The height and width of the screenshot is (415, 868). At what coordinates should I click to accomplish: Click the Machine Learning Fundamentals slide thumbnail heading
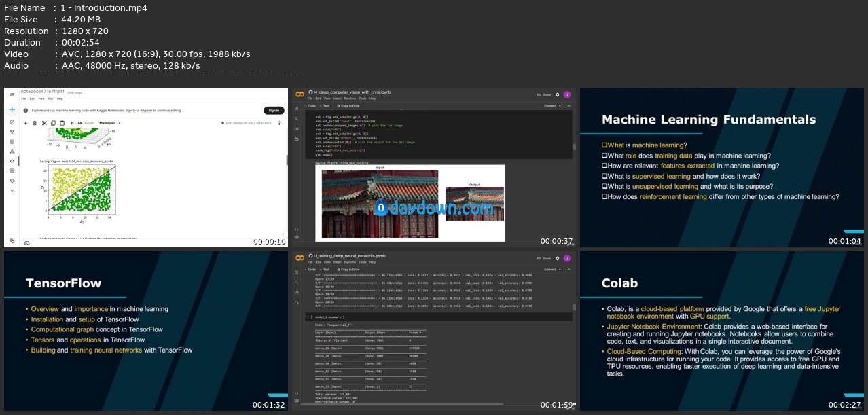[x=709, y=120]
